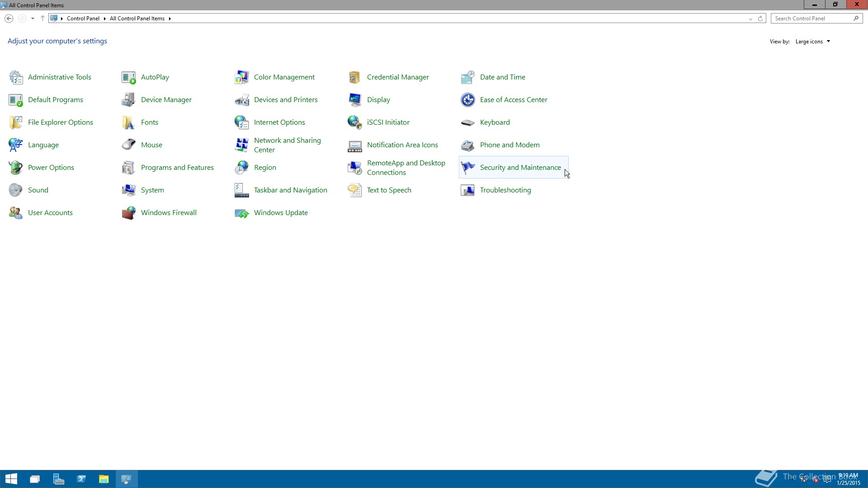The width and height of the screenshot is (868, 488).
Task: Open the File Explorer Options icon
Action: click(16, 122)
